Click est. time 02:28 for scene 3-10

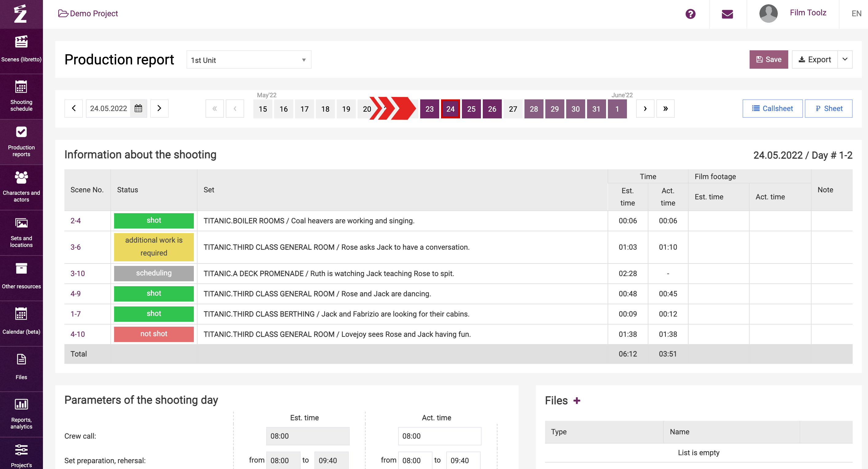pos(628,273)
